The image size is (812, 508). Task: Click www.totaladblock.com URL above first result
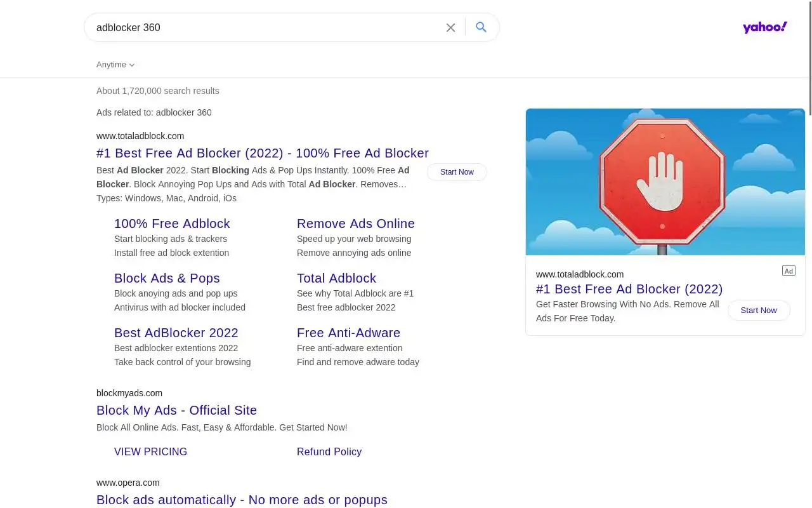coord(140,136)
